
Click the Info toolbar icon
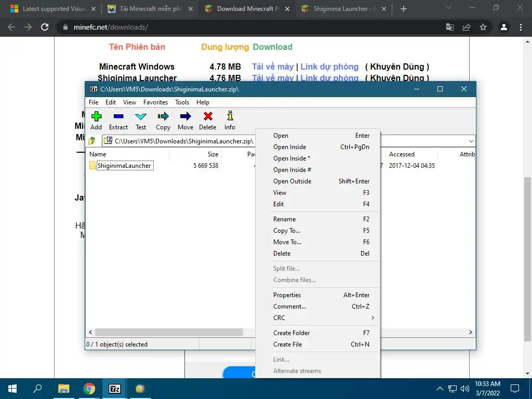[x=230, y=116]
